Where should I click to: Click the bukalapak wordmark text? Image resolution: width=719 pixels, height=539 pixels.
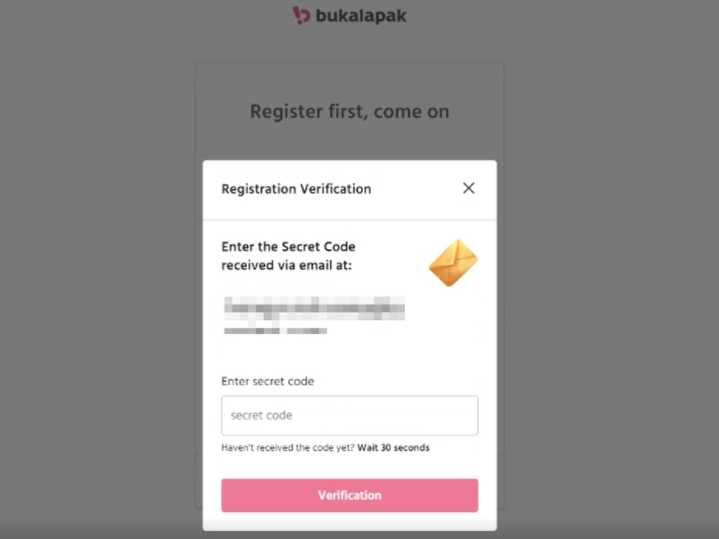point(361,16)
